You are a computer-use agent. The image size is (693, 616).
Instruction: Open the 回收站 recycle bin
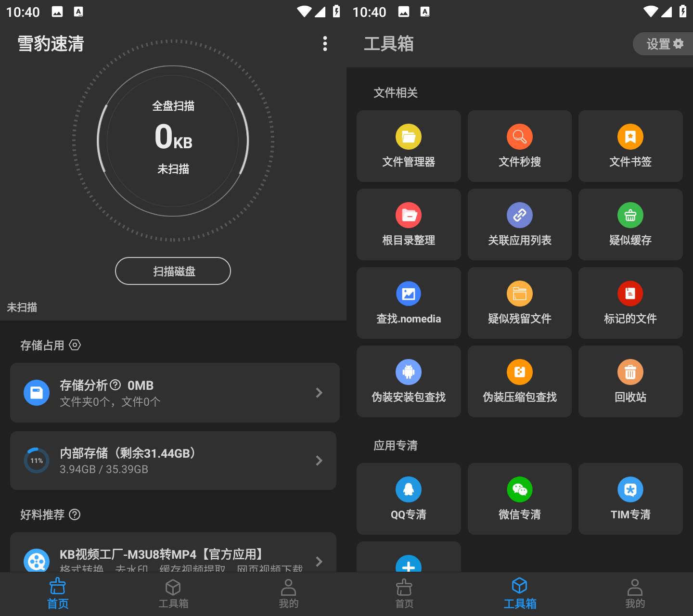(630, 381)
